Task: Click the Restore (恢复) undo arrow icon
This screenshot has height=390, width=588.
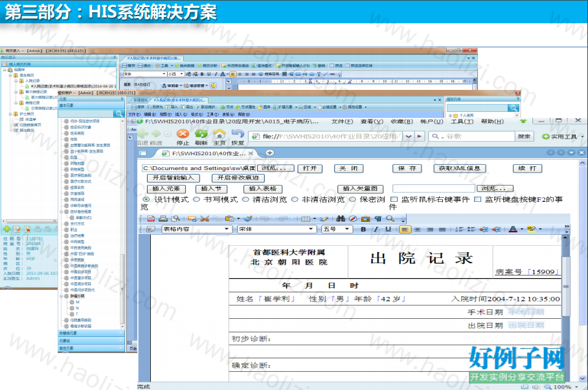Action: pos(238,134)
